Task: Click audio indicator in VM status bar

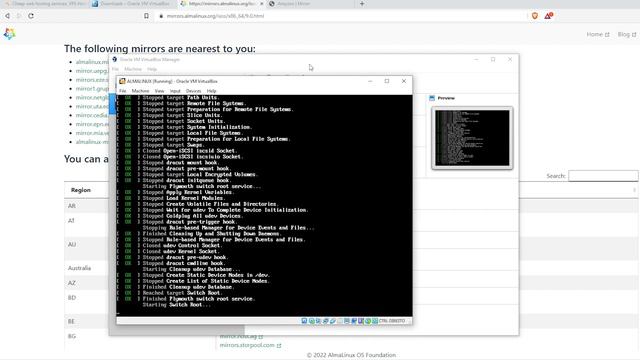Action: coord(318,321)
